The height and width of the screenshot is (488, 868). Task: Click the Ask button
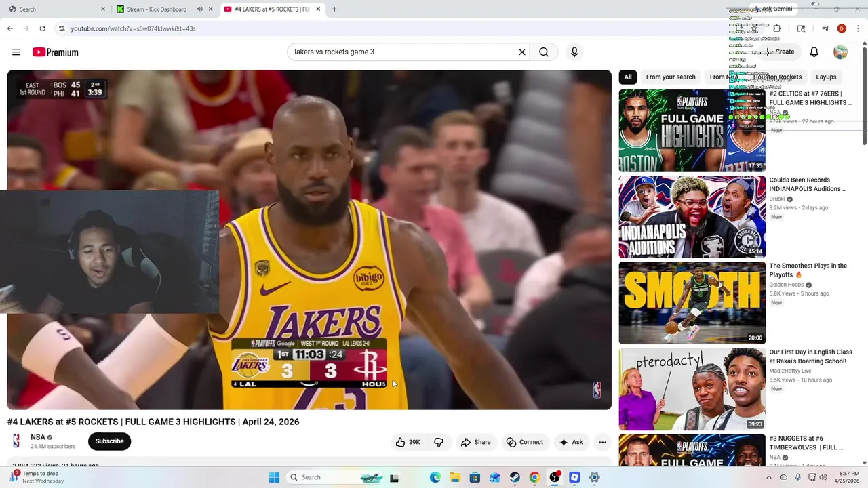(x=571, y=442)
